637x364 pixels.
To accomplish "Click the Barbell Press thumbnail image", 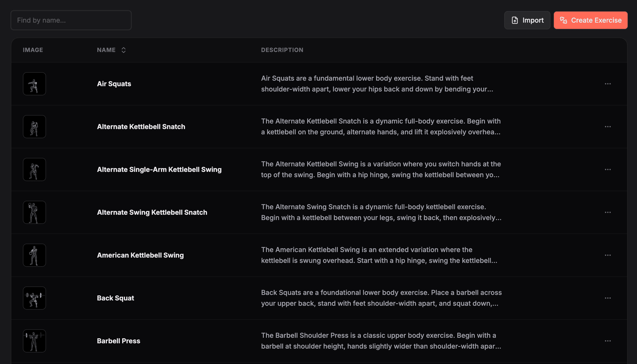I will pyautogui.click(x=34, y=341).
